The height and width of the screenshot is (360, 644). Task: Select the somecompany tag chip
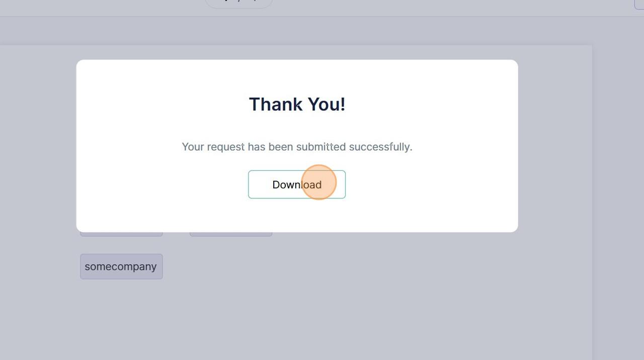tap(121, 266)
